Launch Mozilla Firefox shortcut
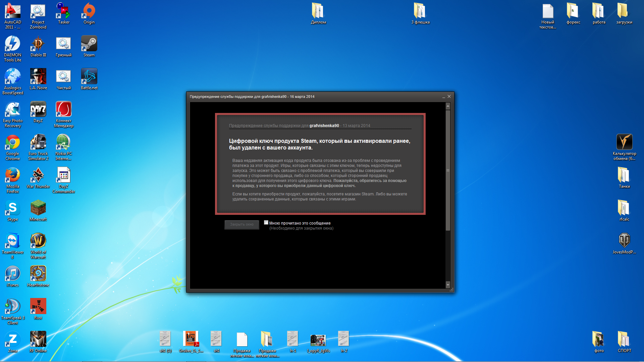 point(13,180)
